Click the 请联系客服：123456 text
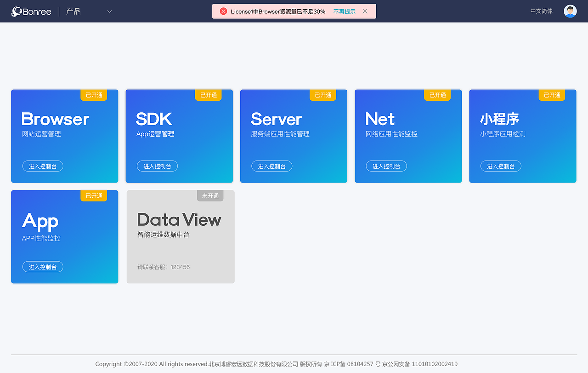Viewport: 588px width, 373px height. (x=164, y=267)
